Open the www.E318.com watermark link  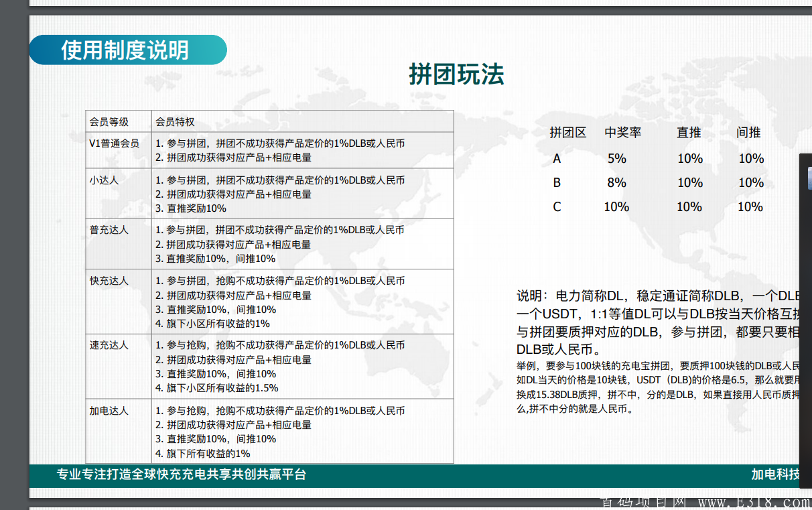tap(754, 503)
